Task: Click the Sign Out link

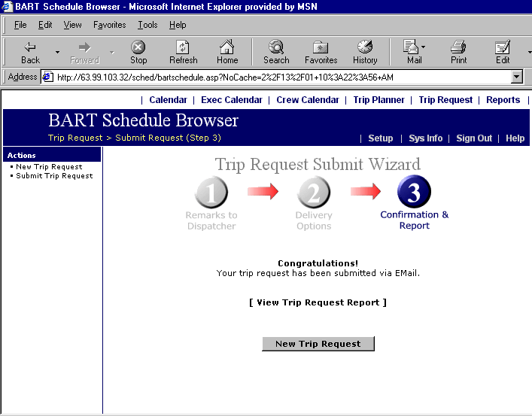Action: 474,138
